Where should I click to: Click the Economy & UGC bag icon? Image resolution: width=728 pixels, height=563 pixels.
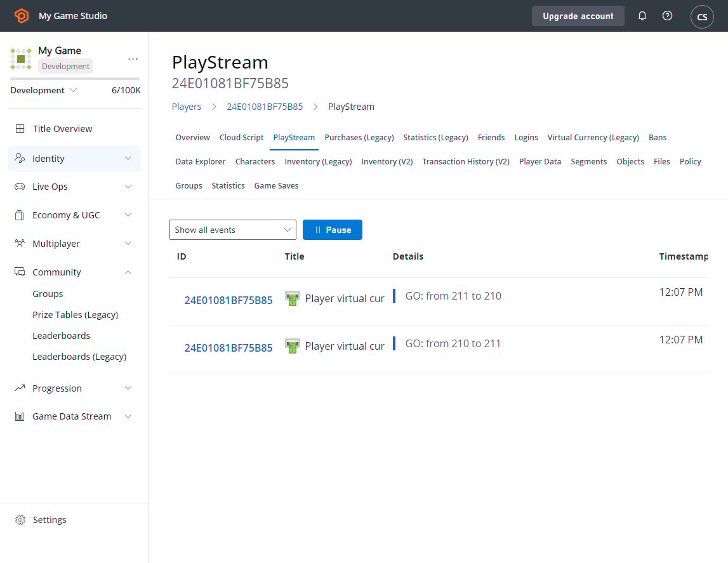[x=20, y=215]
